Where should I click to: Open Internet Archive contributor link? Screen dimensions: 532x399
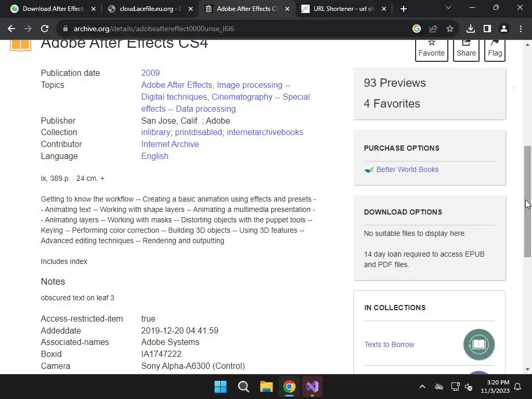pyautogui.click(x=170, y=144)
